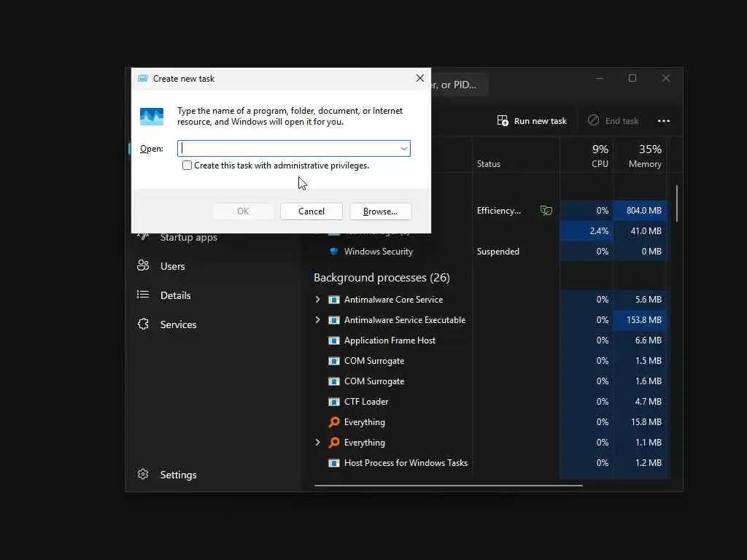Click the Windows Security shield icon

[x=334, y=252]
